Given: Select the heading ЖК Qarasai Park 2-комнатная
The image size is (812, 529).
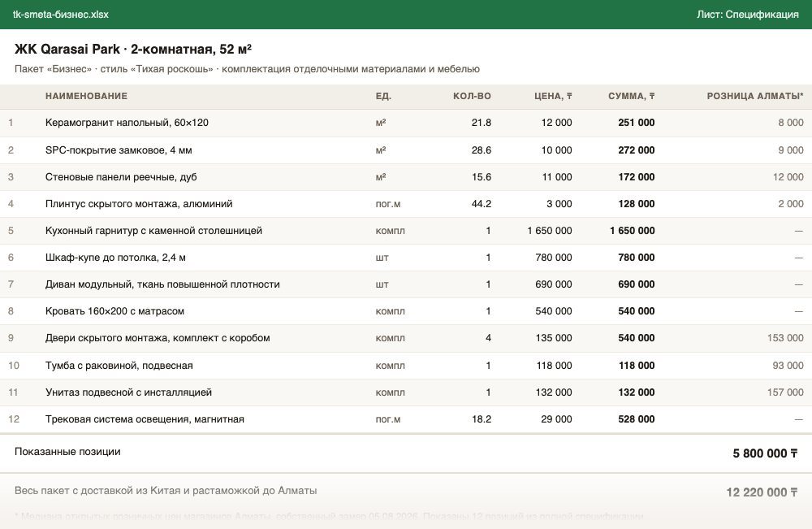Looking at the screenshot, I should [133, 50].
